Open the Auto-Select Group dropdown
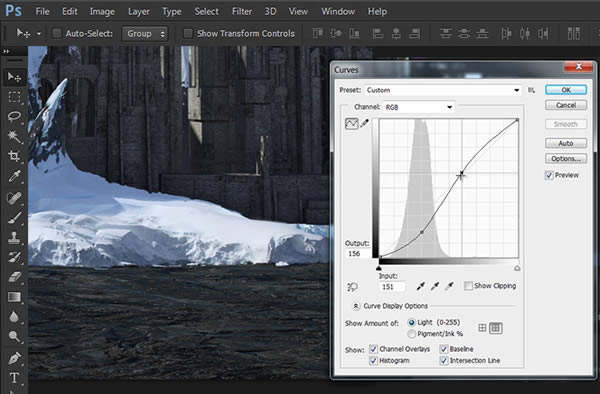This screenshot has height=394, width=600. pos(145,34)
